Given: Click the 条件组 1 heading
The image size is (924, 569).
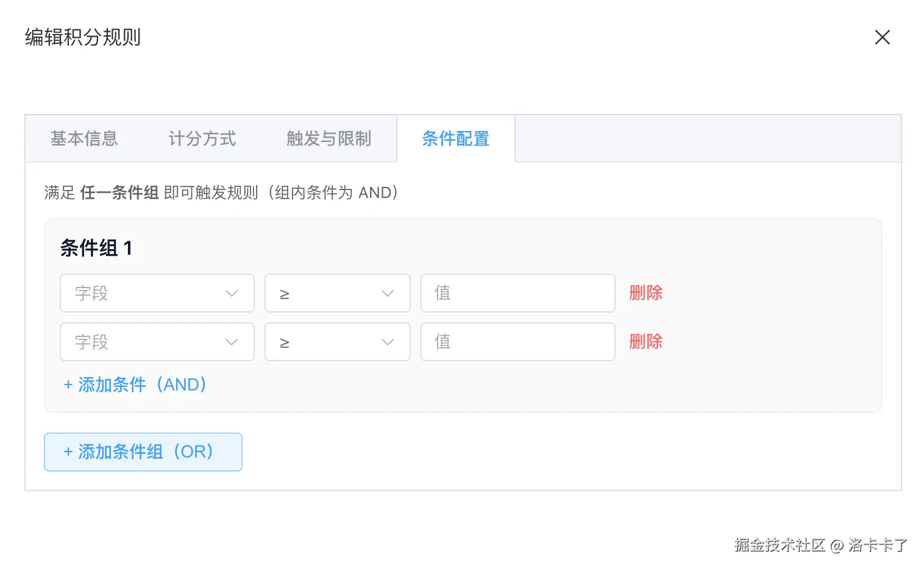Looking at the screenshot, I should [96, 248].
